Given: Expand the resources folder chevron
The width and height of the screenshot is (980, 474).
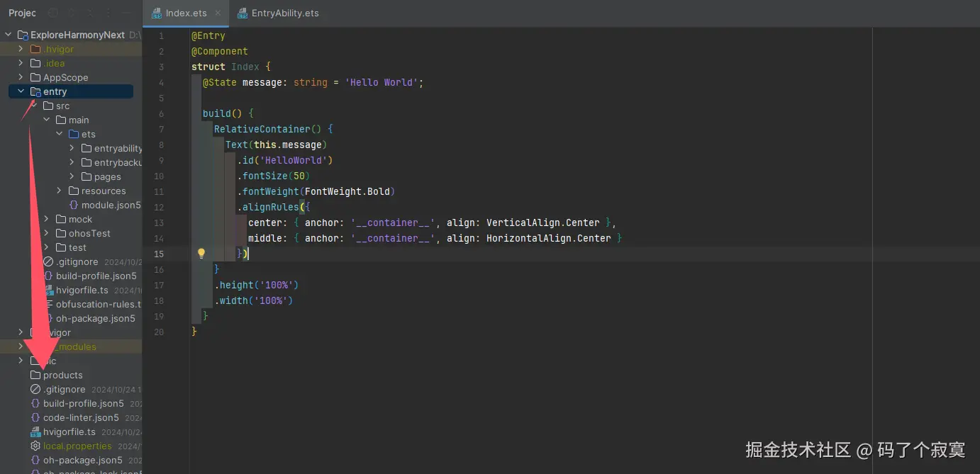Looking at the screenshot, I should (x=60, y=191).
